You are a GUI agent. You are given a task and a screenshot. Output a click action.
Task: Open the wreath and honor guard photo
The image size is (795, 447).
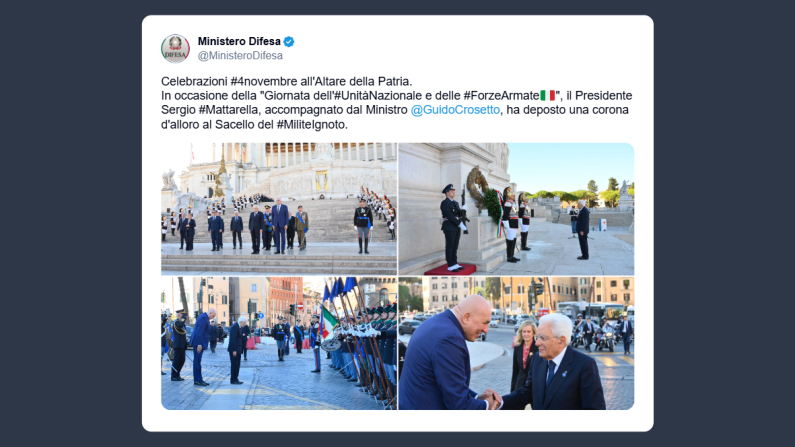(x=516, y=209)
